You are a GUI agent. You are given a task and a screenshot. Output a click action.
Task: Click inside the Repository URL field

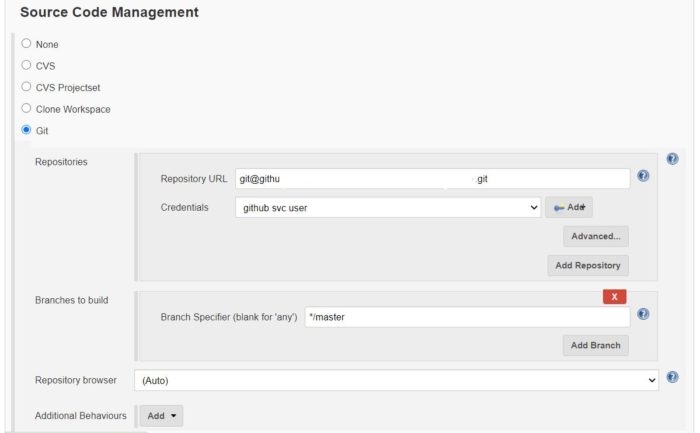pos(433,179)
